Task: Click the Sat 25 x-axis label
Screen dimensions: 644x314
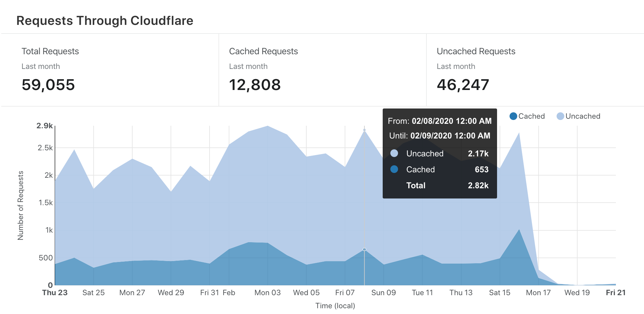Action: [94, 293]
